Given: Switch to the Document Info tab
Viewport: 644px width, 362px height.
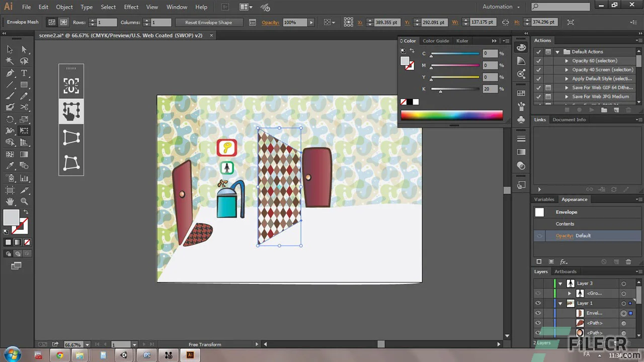Looking at the screenshot, I should tap(569, 119).
